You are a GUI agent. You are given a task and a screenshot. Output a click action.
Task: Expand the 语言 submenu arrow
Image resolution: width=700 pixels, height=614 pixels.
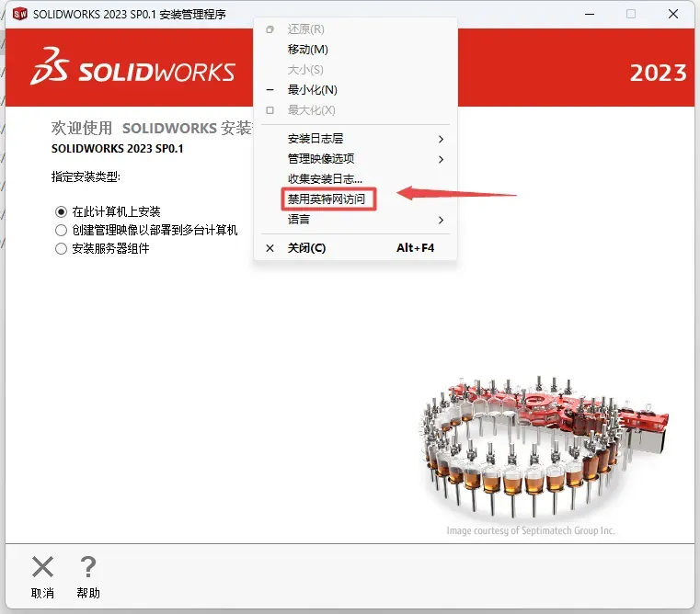441,220
